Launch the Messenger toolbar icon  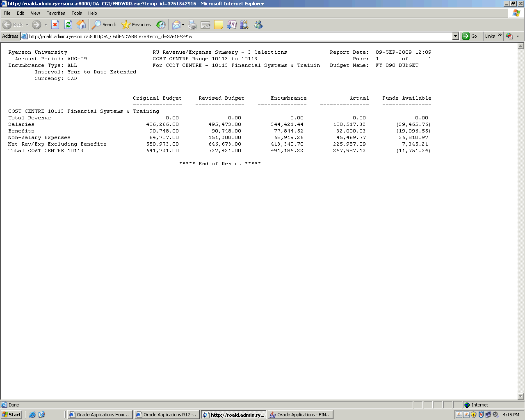[258, 25]
